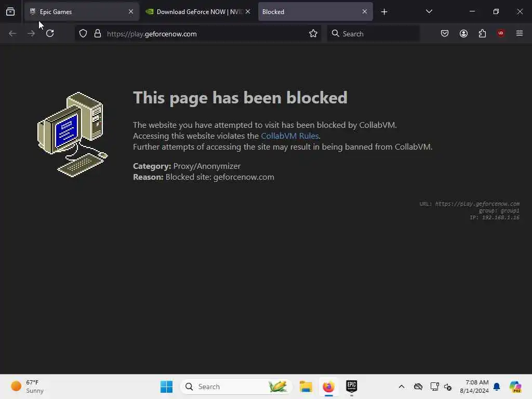The width and height of the screenshot is (532, 399).
Task: Open the notifications bell icon
Action: click(x=497, y=387)
